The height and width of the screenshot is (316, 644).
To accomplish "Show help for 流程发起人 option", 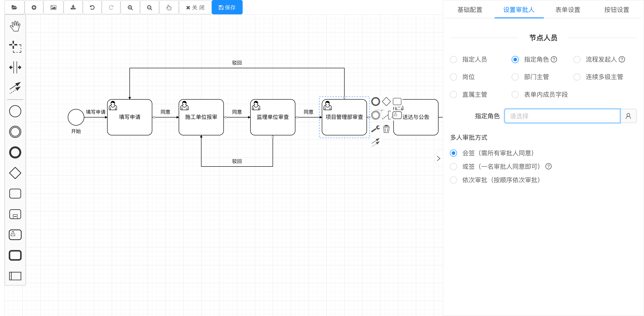I will pos(622,60).
